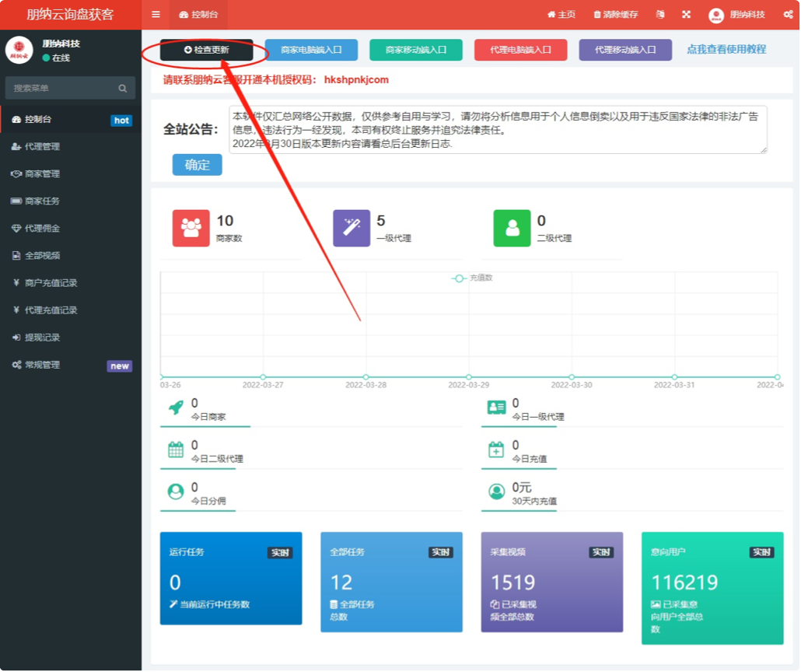Click the green 二级代理 user icon
This screenshot has height=672, width=801.
coord(512,228)
